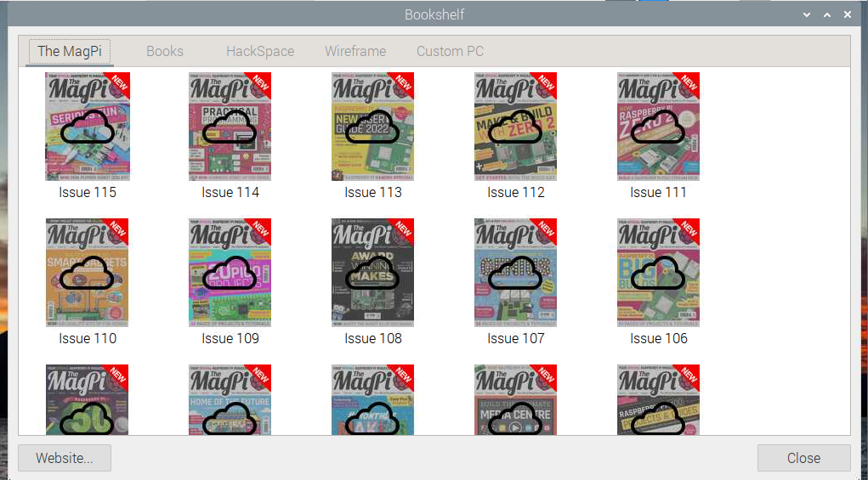Open MagPi Issue 114 cover

coord(230,127)
